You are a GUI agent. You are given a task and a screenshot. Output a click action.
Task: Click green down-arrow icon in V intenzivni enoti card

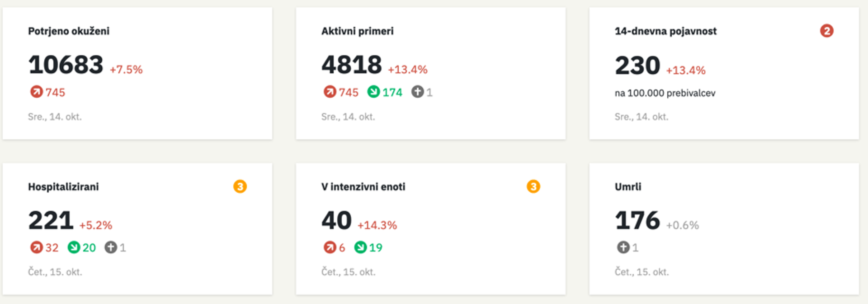[x=360, y=247]
